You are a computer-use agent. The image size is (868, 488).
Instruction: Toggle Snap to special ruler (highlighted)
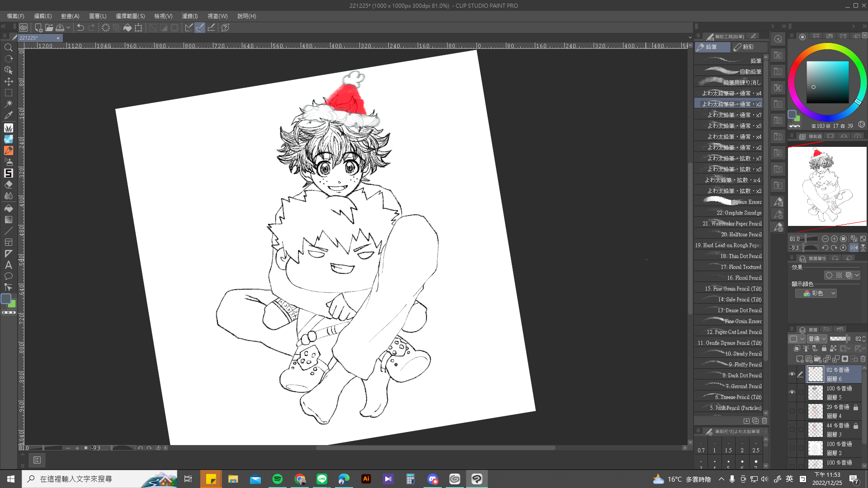tap(200, 28)
